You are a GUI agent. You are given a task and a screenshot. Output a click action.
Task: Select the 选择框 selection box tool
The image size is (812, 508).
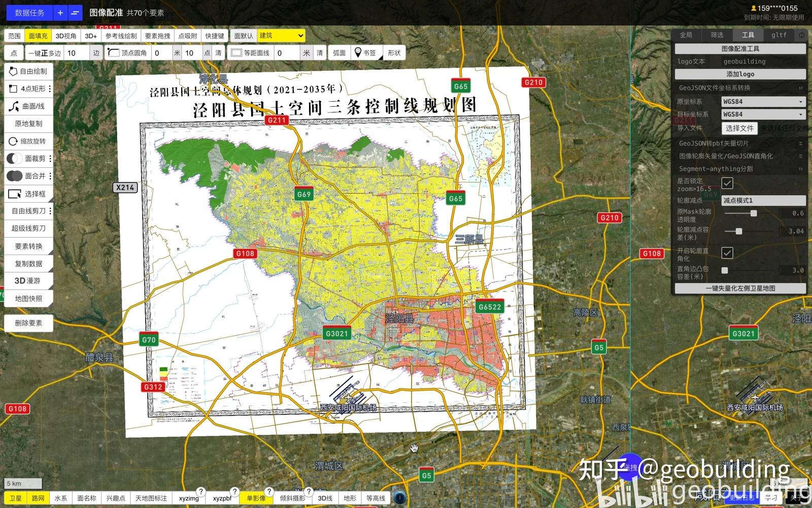[28, 194]
